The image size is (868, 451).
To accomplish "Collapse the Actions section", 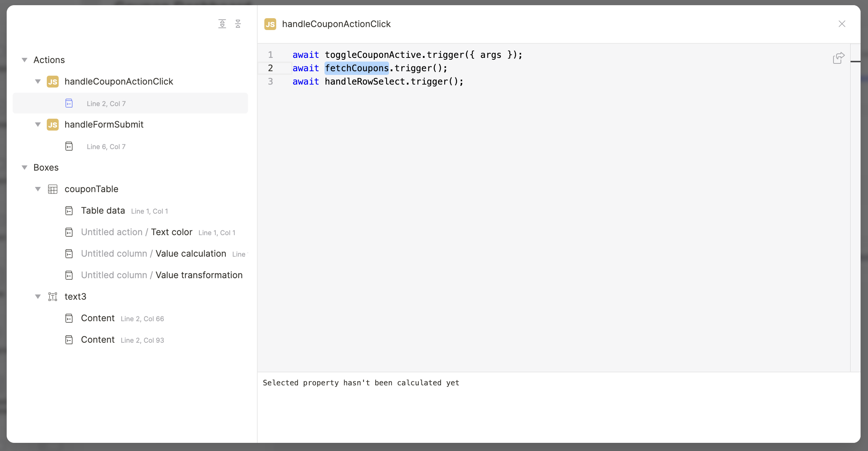I will pyautogui.click(x=25, y=60).
